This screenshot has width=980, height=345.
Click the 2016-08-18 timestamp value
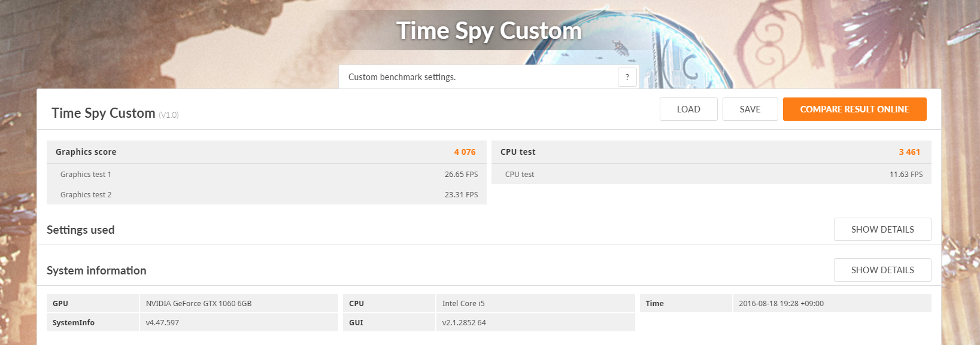[x=781, y=304]
